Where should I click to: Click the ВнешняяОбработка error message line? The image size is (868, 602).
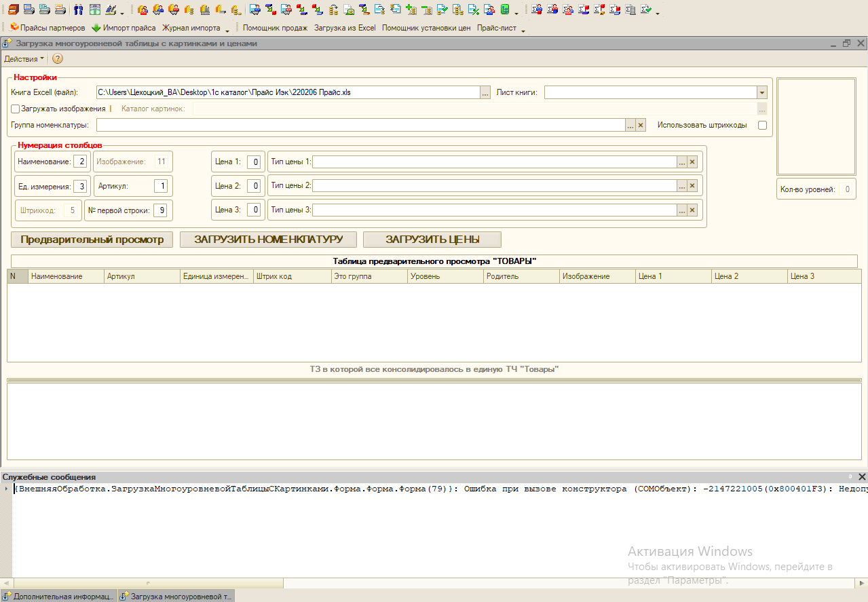tap(440, 489)
